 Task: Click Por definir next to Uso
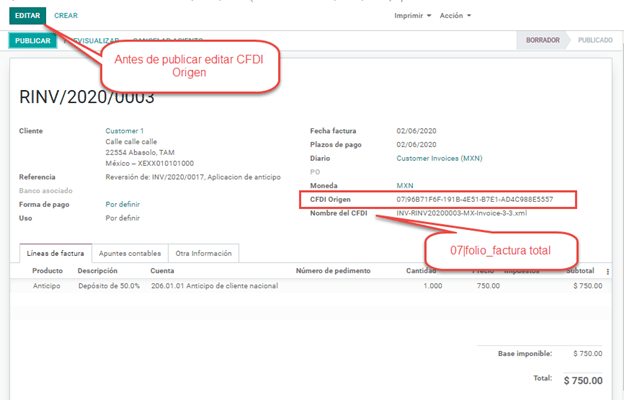(x=123, y=218)
